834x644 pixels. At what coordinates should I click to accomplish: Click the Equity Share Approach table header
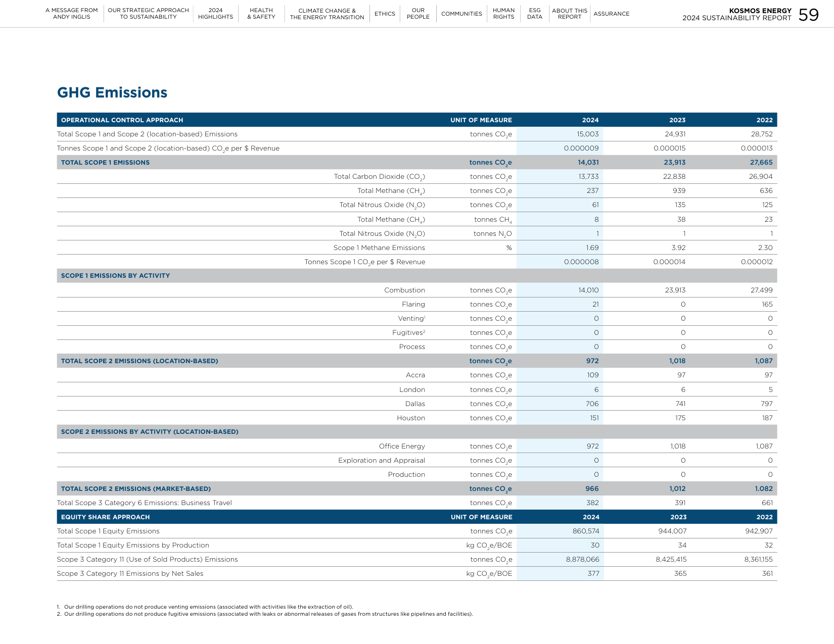[x=106, y=517]
